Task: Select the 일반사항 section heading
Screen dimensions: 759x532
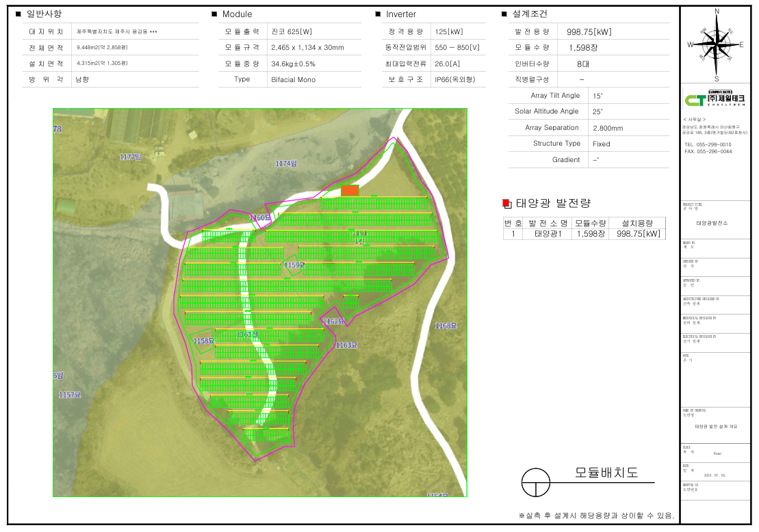Action: [44, 14]
